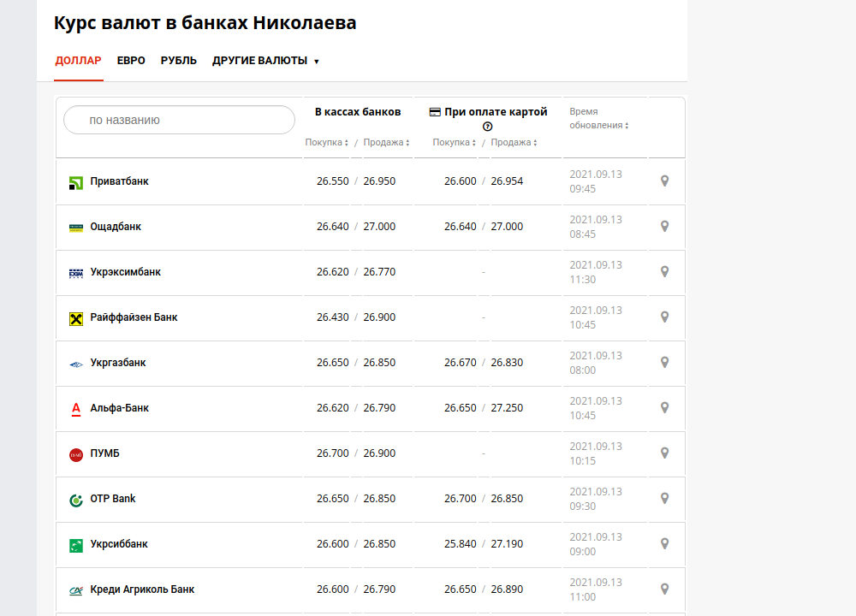Sort by cash desk Продажа rate
The width and height of the screenshot is (856, 616).
387,142
